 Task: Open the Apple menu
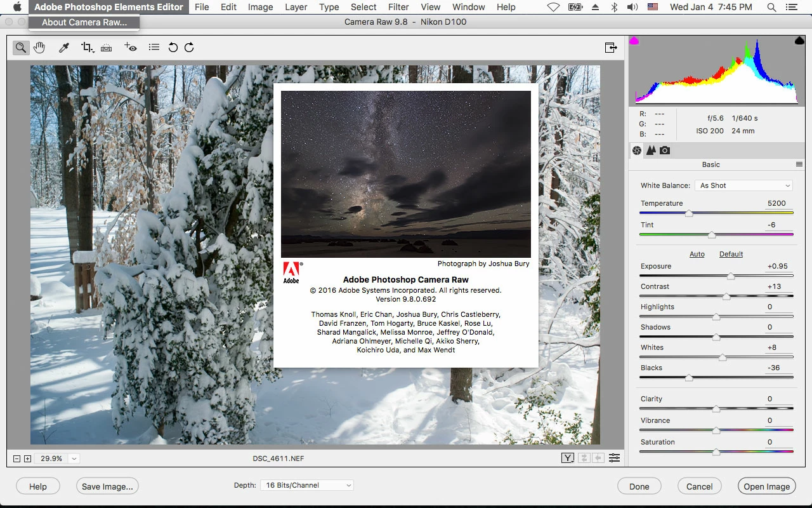[x=17, y=7]
